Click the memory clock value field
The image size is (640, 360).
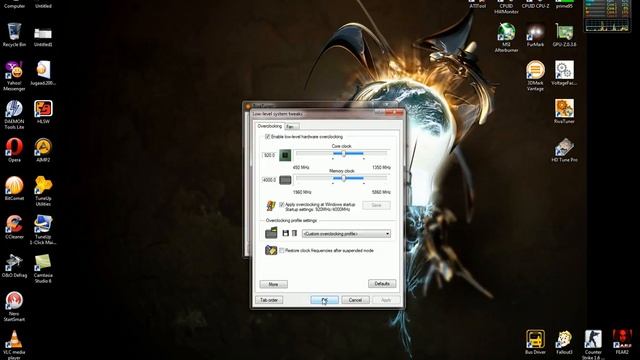coord(269,180)
